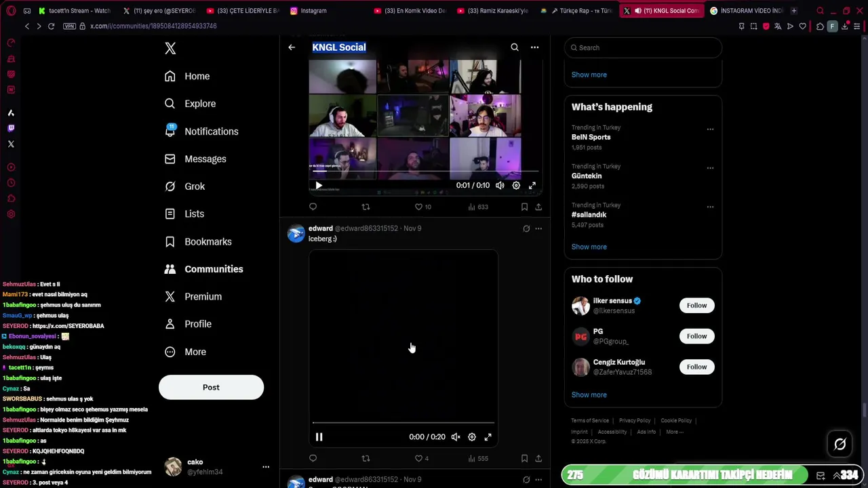868x488 pixels.
Task: Open new browser tab with plus
Action: pyautogui.click(x=793, y=11)
